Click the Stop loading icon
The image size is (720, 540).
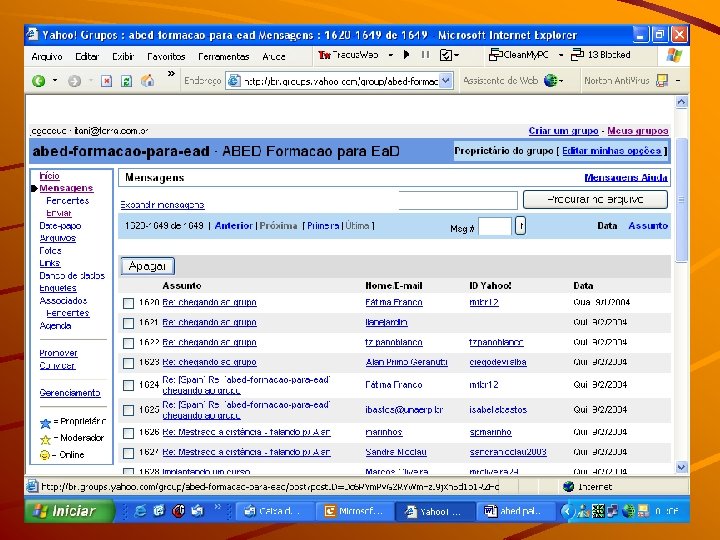[x=107, y=81]
